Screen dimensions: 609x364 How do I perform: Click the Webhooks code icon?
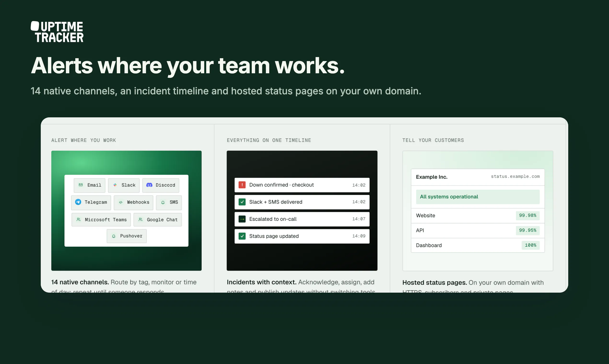pyautogui.click(x=121, y=202)
